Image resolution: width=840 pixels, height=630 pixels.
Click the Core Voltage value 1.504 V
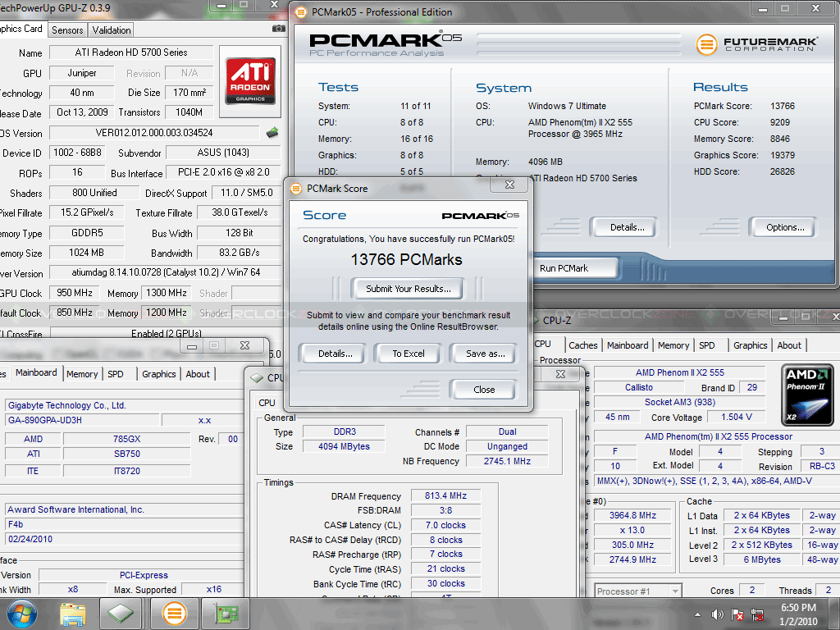pyautogui.click(x=736, y=417)
